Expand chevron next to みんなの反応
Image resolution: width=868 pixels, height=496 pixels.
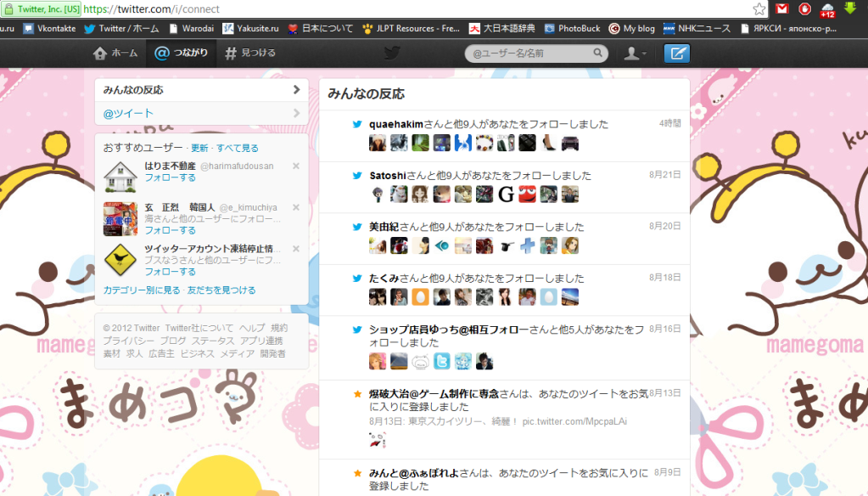[x=297, y=89]
